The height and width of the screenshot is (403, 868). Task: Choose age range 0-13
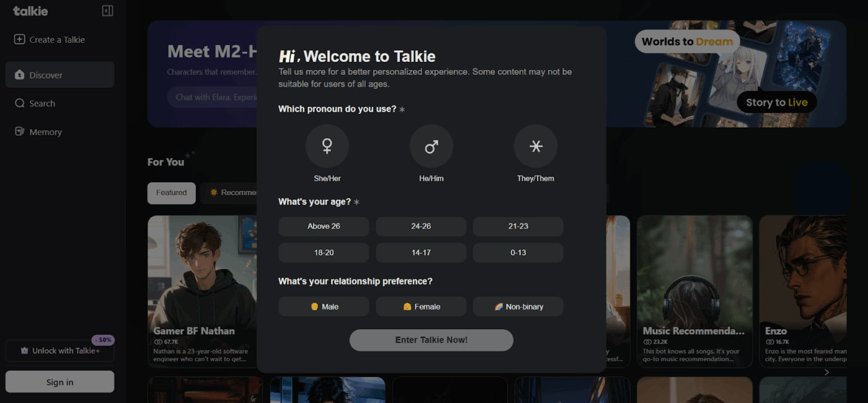[x=518, y=252]
